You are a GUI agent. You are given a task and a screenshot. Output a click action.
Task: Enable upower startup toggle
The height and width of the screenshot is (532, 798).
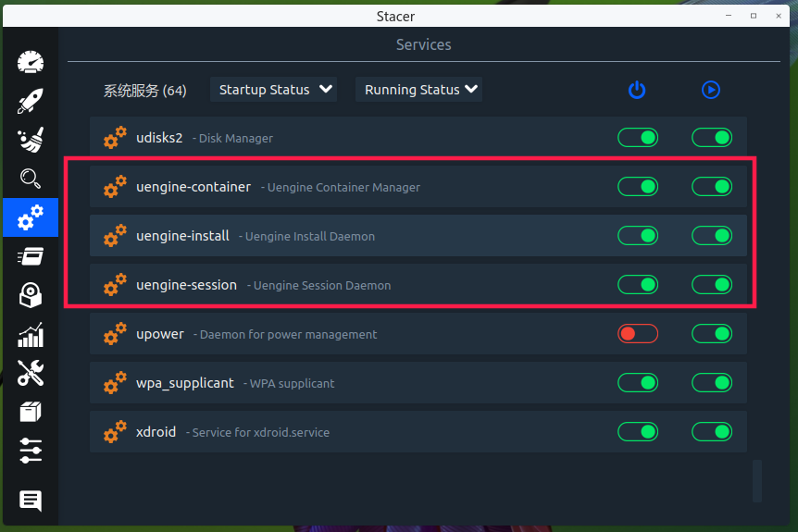click(638, 334)
